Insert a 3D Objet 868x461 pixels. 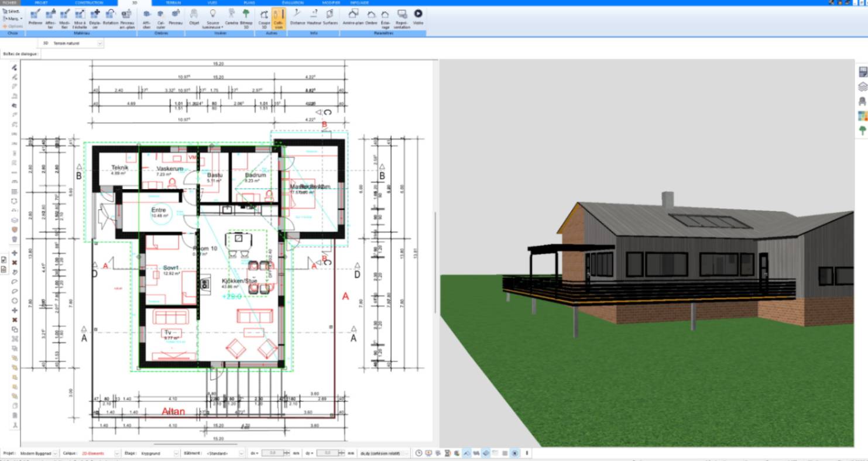[x=194, y=17]
